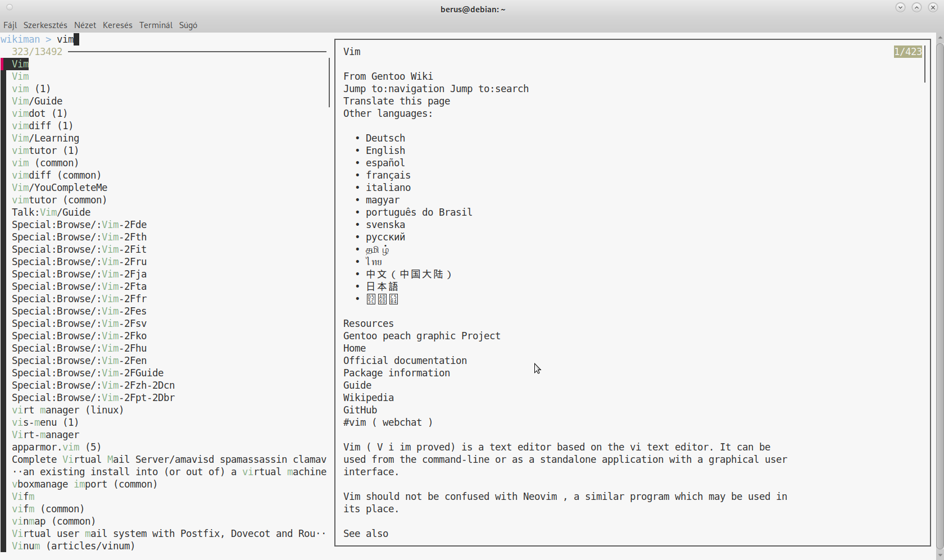Select the 'vimdiff (common)' result
Image resolution: width=944 pixels, height=560 pixels.
pos(57,175)
